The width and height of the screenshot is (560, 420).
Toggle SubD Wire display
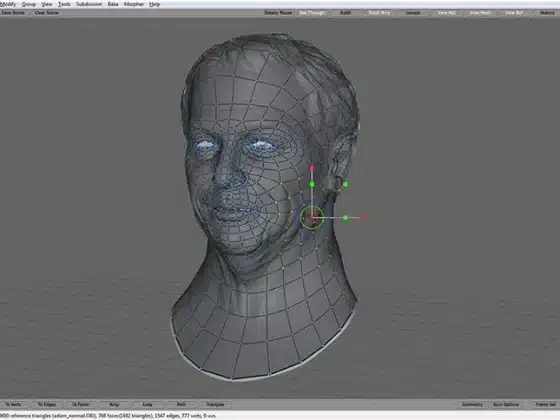pos(379,12)
